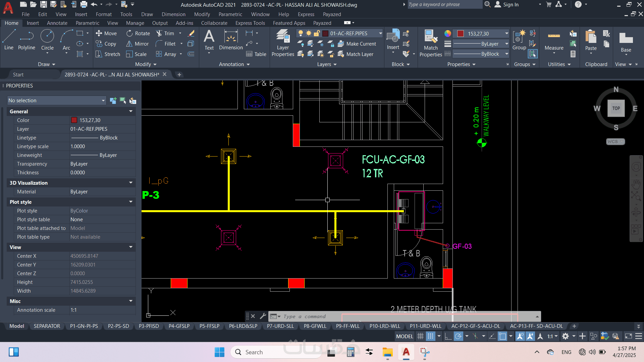
Task: Toggle snap mode in status bar
Action: [431, 336]
